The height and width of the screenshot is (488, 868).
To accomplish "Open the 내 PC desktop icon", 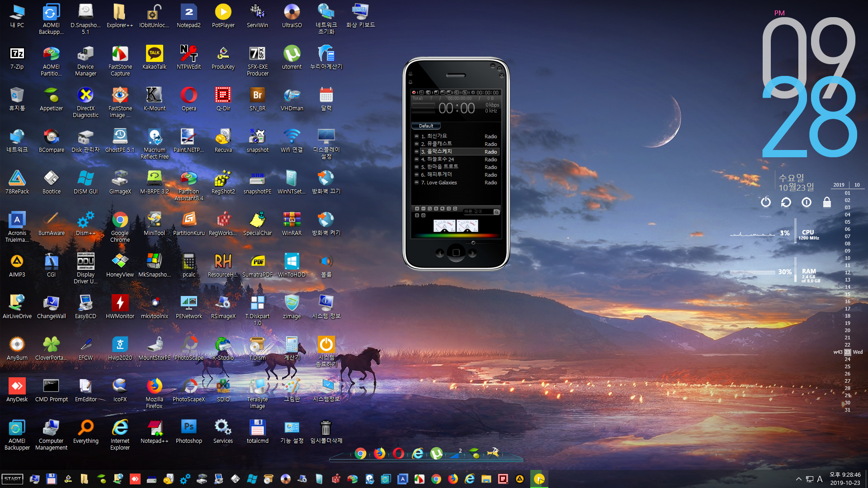I will point(17,16).
